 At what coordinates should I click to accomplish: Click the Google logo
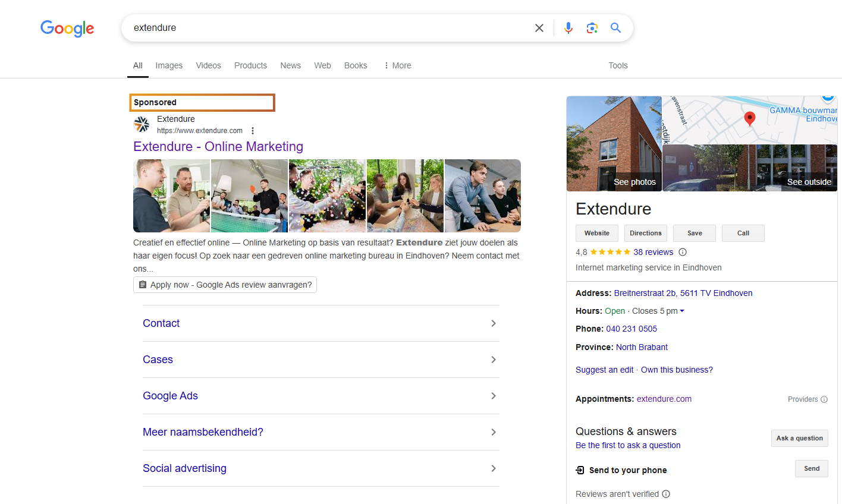(67, 28)
